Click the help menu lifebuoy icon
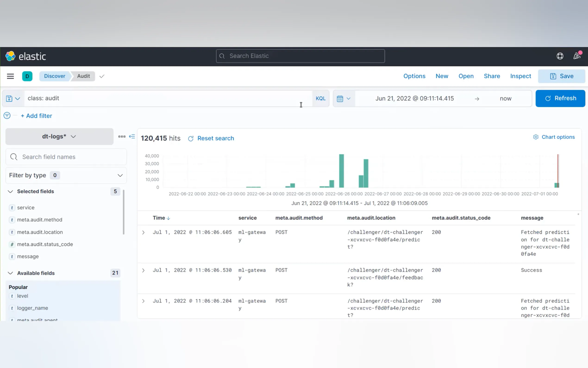 560,56
